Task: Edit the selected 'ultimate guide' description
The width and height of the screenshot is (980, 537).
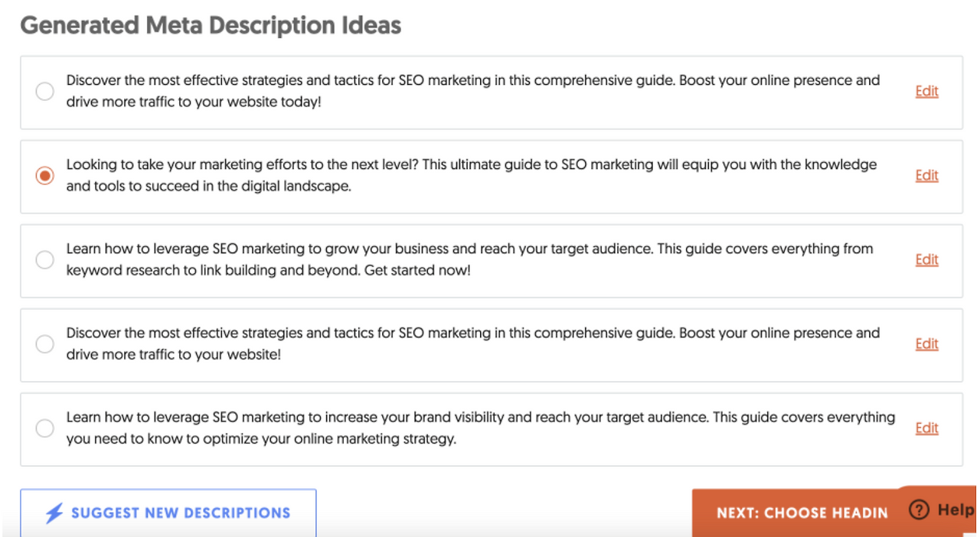Action: (926, 175)
